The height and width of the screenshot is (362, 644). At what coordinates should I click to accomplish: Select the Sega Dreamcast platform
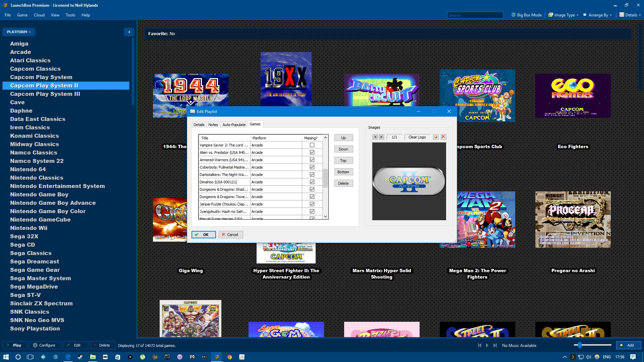(34, 261)
